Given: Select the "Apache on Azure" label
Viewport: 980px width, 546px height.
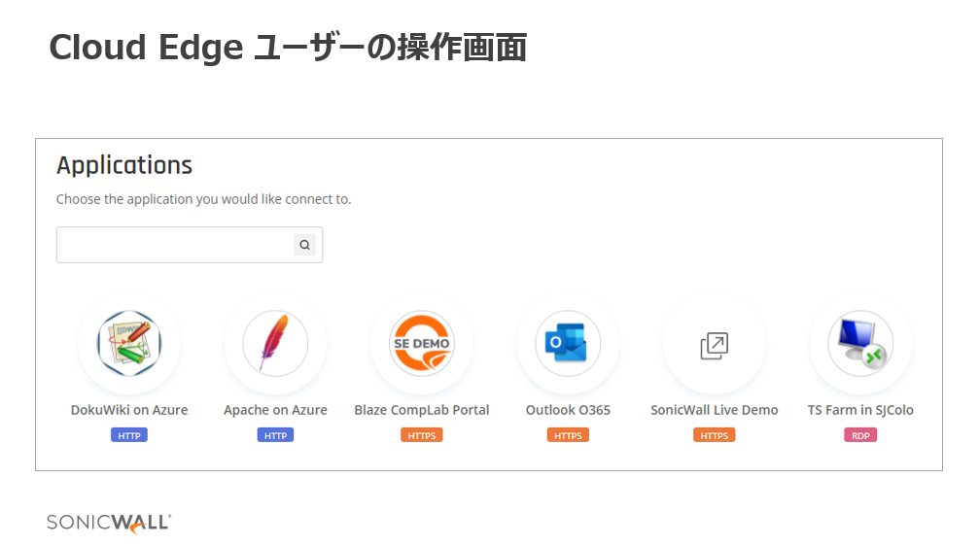Looking at the screenshot, I should click(276, 410).
